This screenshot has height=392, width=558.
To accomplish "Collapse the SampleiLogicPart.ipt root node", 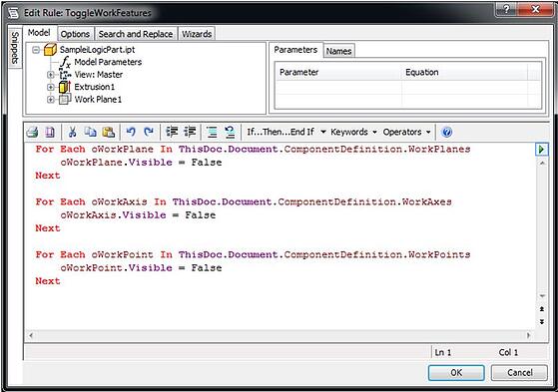I will [36, 50].
